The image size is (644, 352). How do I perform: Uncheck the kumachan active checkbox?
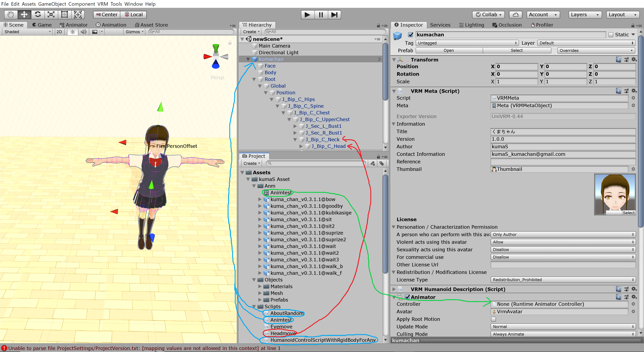pyautogui.click(x=410, y=35)
